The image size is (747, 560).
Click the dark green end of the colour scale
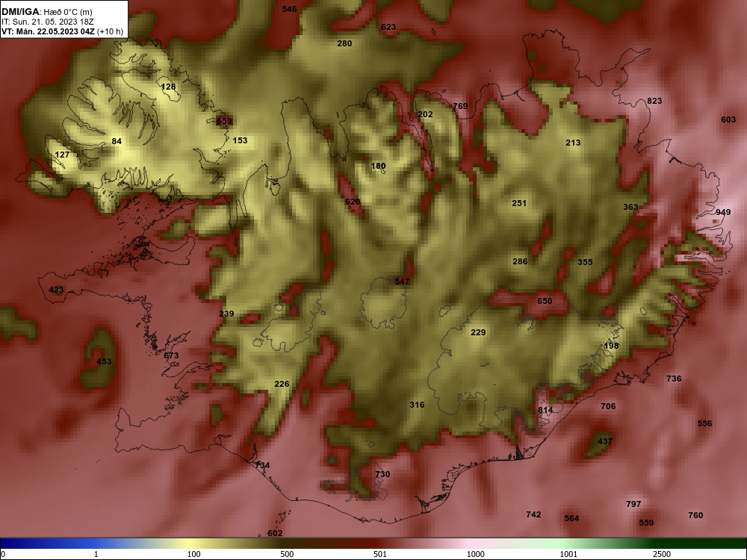point(701,544)
